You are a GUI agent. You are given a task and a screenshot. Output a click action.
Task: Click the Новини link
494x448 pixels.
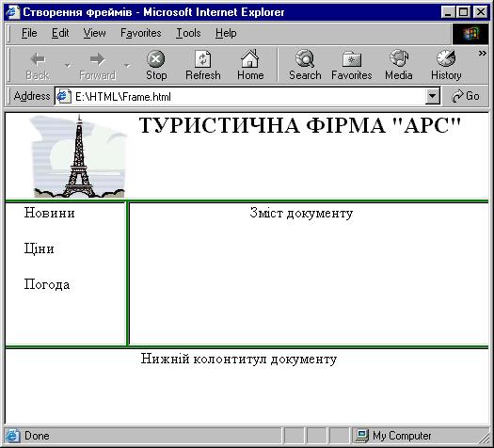[x=50, y=214]
